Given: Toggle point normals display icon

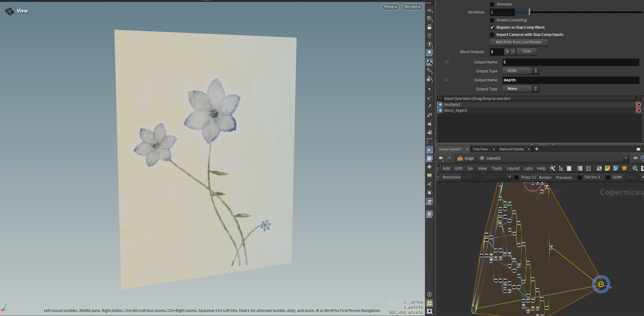Looking at the screenshot, I should click(x=429, y=98).
